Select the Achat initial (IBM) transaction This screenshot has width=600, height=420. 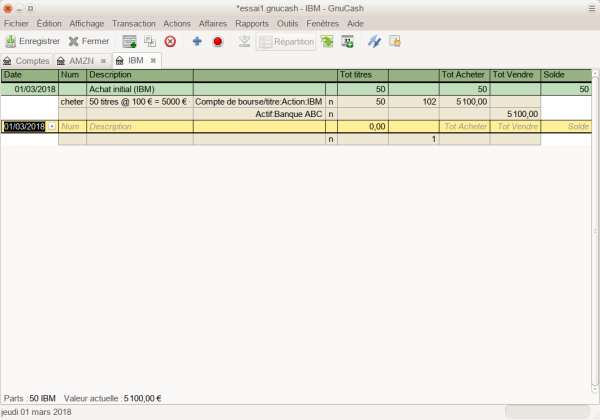click(x=139, y=89)
